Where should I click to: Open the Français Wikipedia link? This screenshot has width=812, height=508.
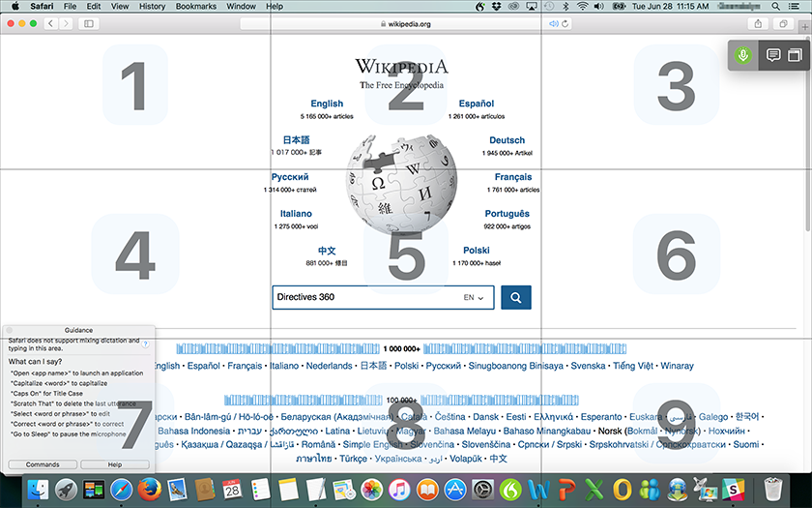pos(513,177)
